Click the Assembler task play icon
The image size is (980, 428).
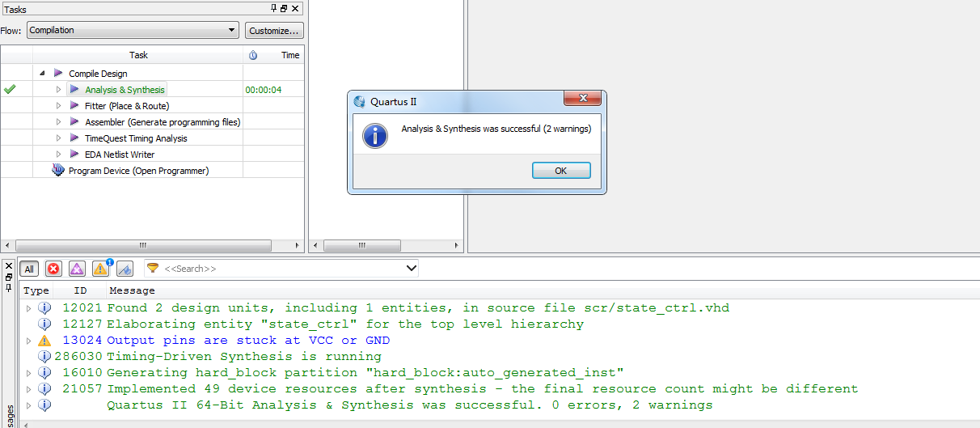[74, 122]
